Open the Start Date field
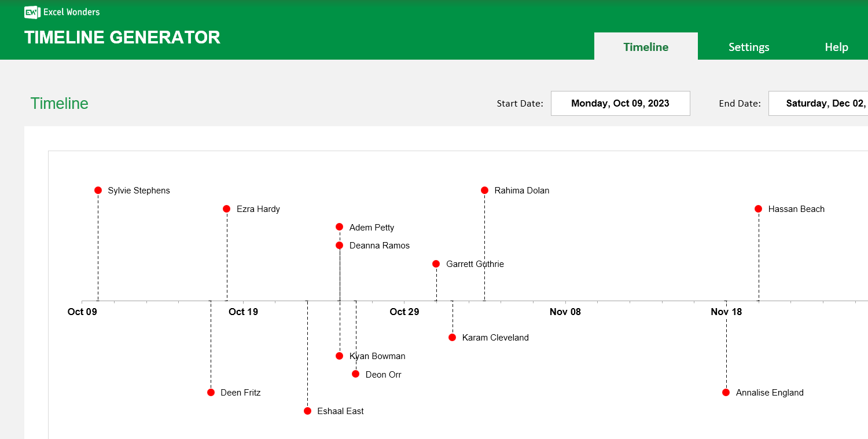The height and width of the screenshot is (439, 868). [x=620, y=103]
